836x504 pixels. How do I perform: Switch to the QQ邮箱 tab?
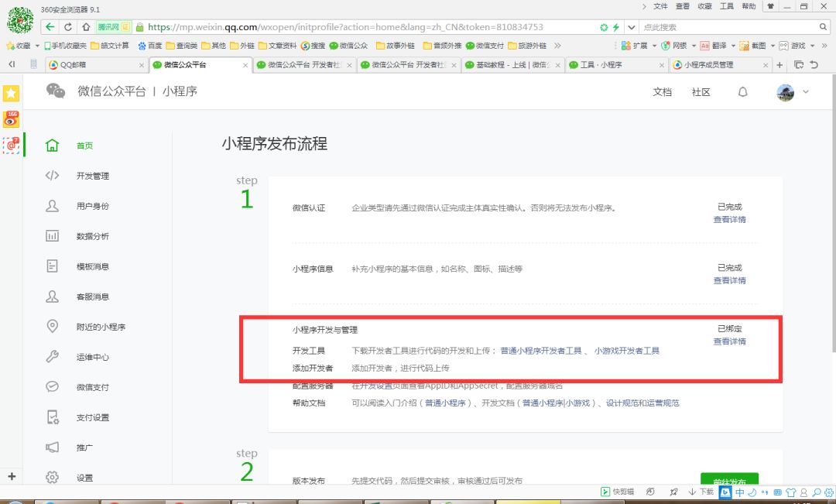[95, 65]
